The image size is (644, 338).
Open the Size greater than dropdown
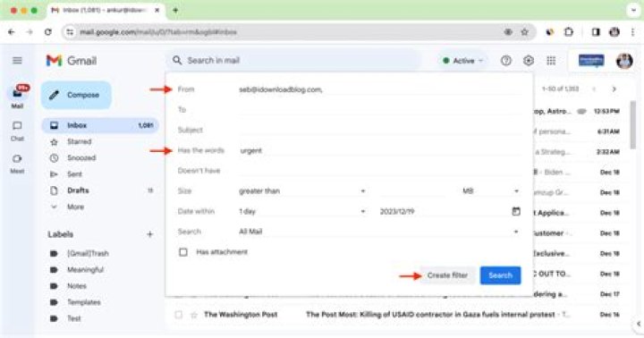point(302,191)
